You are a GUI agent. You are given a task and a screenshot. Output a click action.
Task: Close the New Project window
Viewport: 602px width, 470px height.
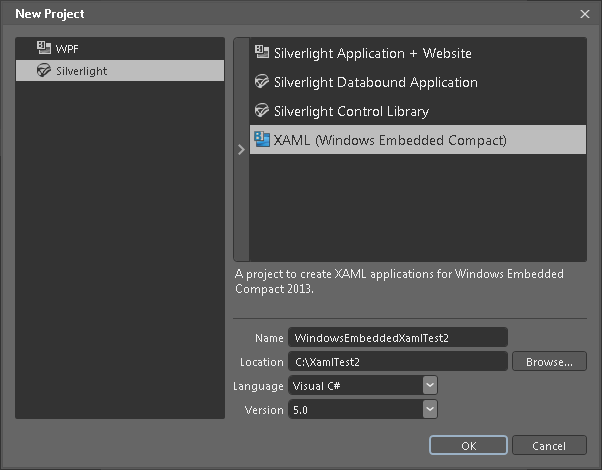[x=585, y=14]
